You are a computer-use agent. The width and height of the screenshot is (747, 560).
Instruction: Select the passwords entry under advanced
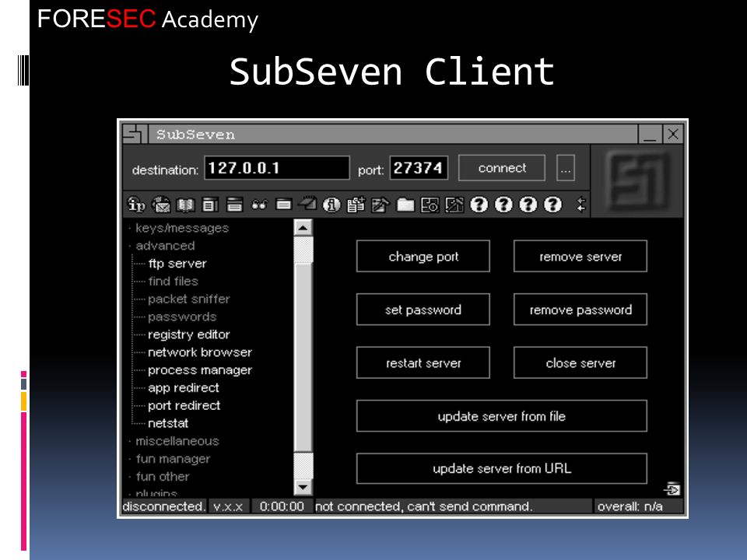[x=182, y=317]
